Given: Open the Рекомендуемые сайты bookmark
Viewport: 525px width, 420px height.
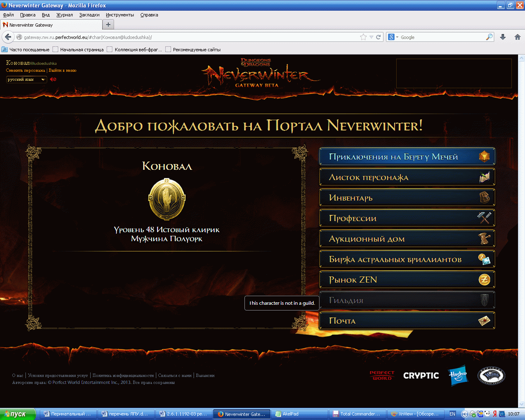Looking at the screenshot, I should click(193, 50).
